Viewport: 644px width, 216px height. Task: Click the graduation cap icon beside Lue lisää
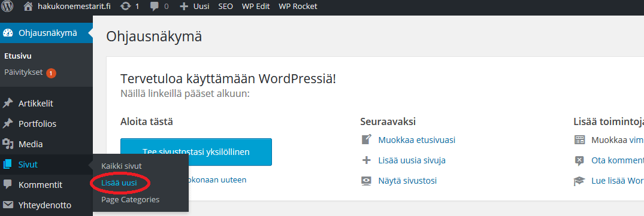click(579, 181)
